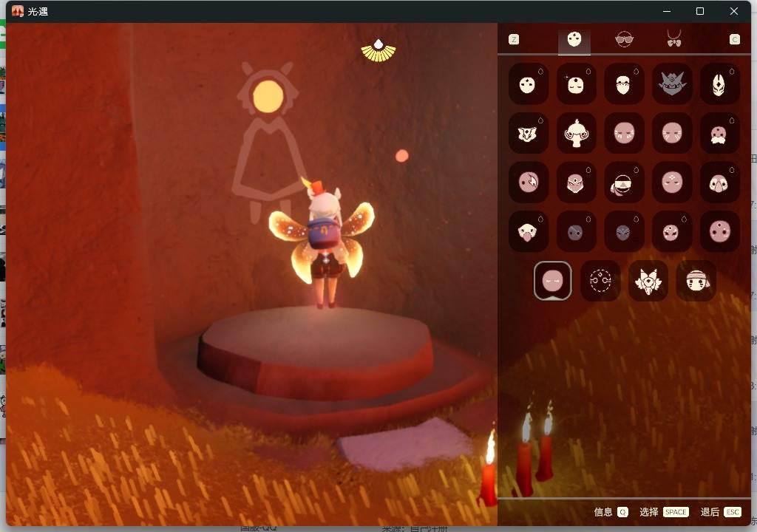
Task: Pick the pink mask with flame scar
Action: click(528, 183)
